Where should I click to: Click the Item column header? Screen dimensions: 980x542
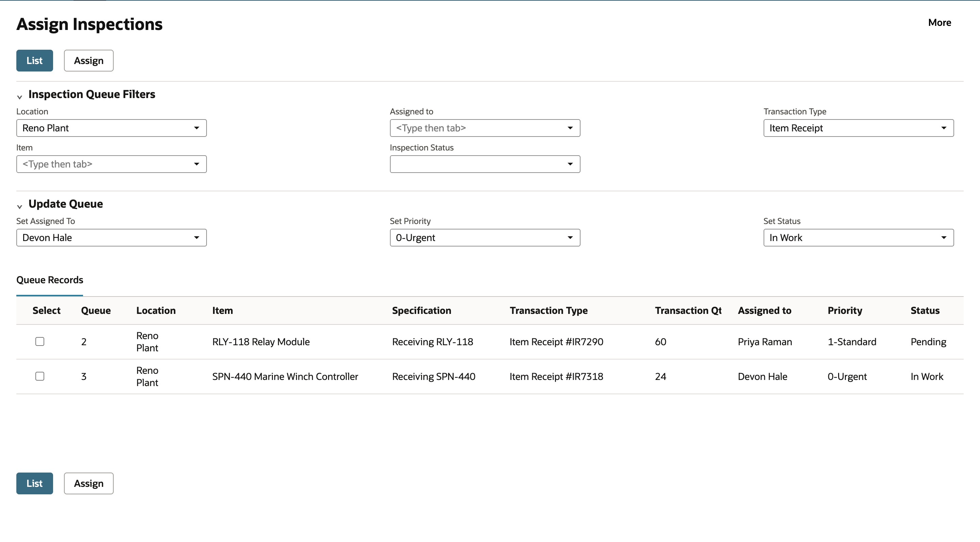(223, 310)
